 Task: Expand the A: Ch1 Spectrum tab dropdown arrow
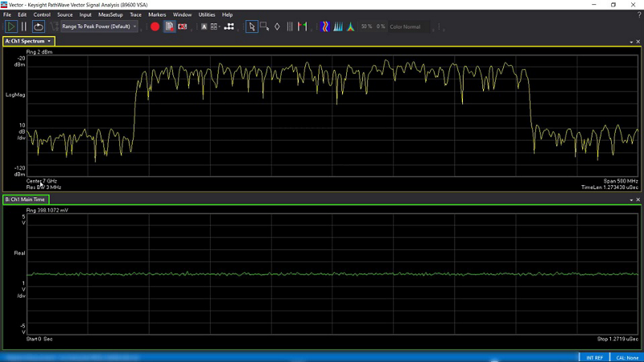(49, 41)
